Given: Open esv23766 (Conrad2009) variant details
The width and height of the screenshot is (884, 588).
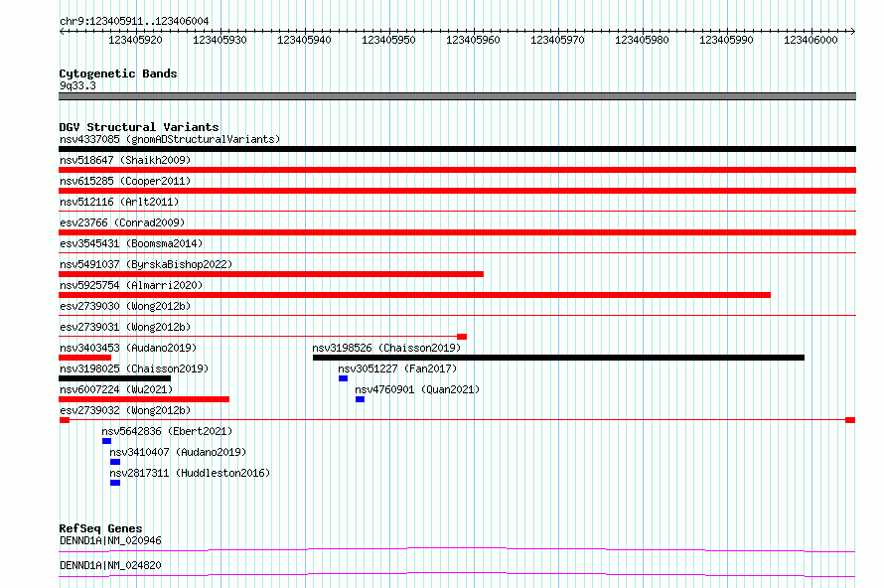Looking at the screenshot, I should 122,222.
